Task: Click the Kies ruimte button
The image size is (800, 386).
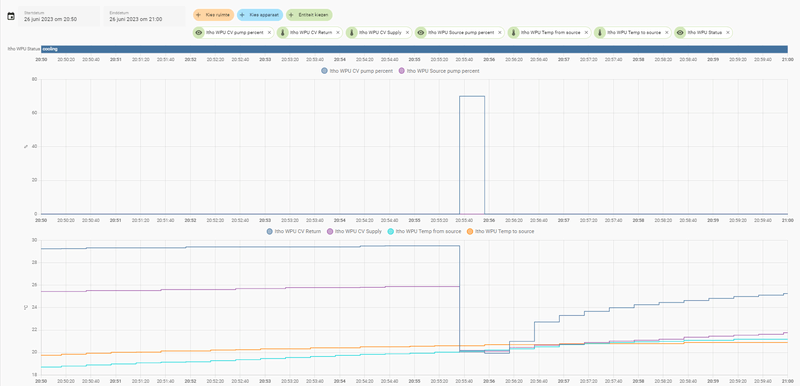Action: pyautogui.click(x=213, y=15)
